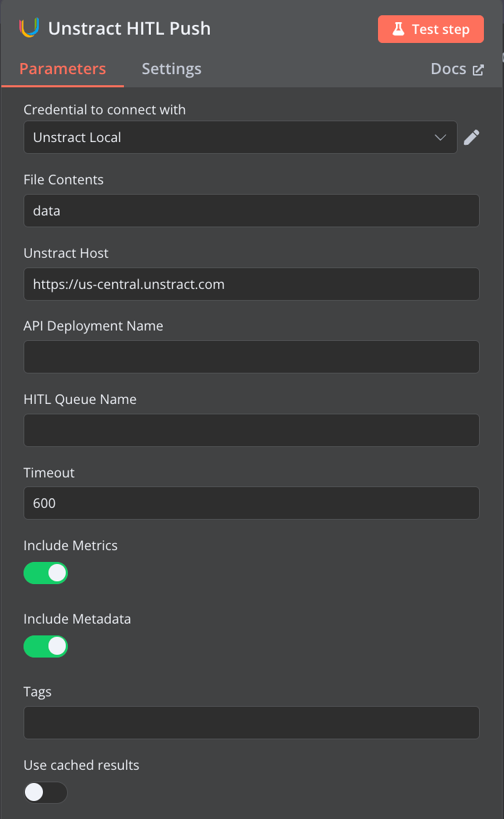The width and height of the screenshot is (504, 819).
Task: Click the Unstract Host label
Action: click(x=66, y=254)
